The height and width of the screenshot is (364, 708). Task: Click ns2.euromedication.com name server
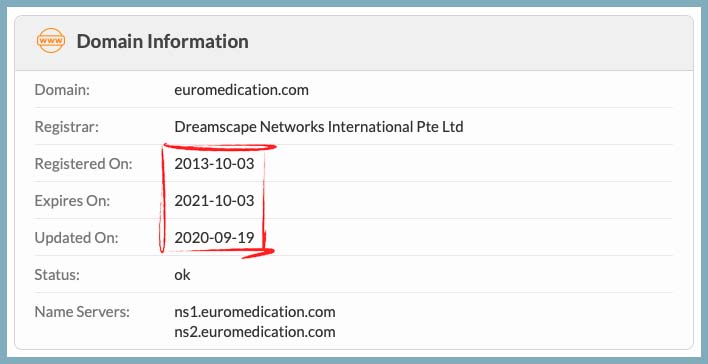(255, 332)
